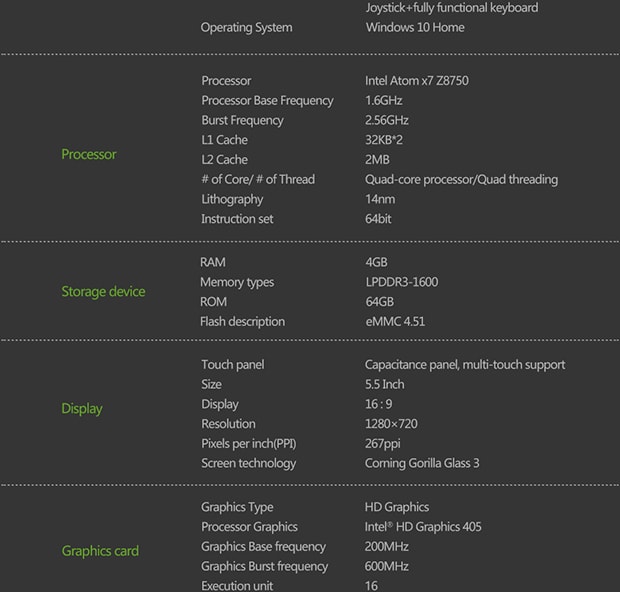
Task: Click the Touch panel label
Action: point(233,365)
